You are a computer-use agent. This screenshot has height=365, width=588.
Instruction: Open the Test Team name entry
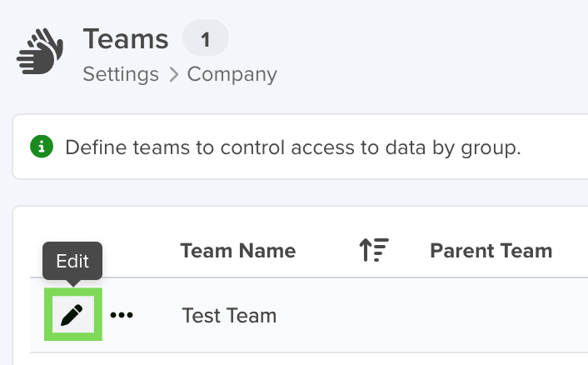tap(229, 316)
